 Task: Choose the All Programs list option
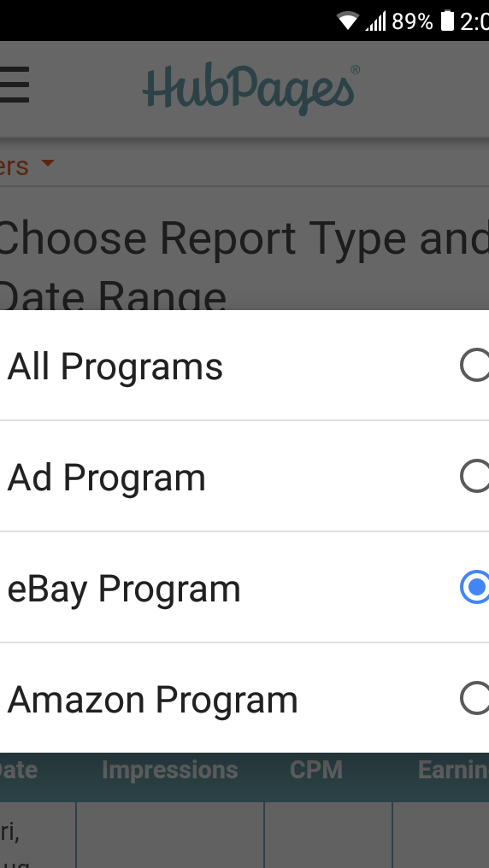tap(244, 366)
